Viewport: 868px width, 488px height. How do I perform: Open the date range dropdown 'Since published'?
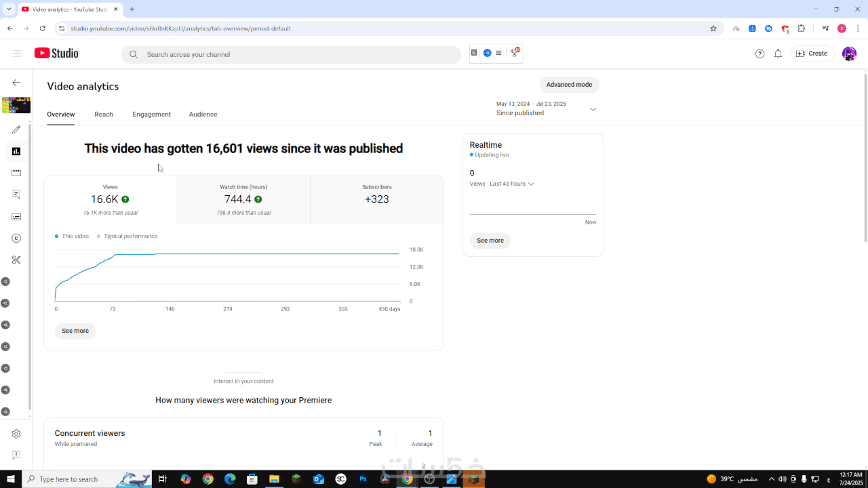pyautogui.click(x=547, y=108)
